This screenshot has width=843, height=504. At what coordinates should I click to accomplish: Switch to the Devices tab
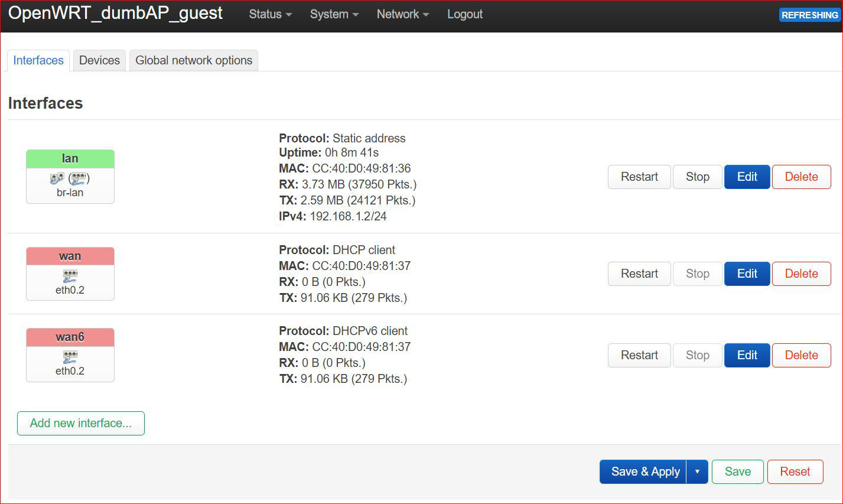click(x=99, y=60)
